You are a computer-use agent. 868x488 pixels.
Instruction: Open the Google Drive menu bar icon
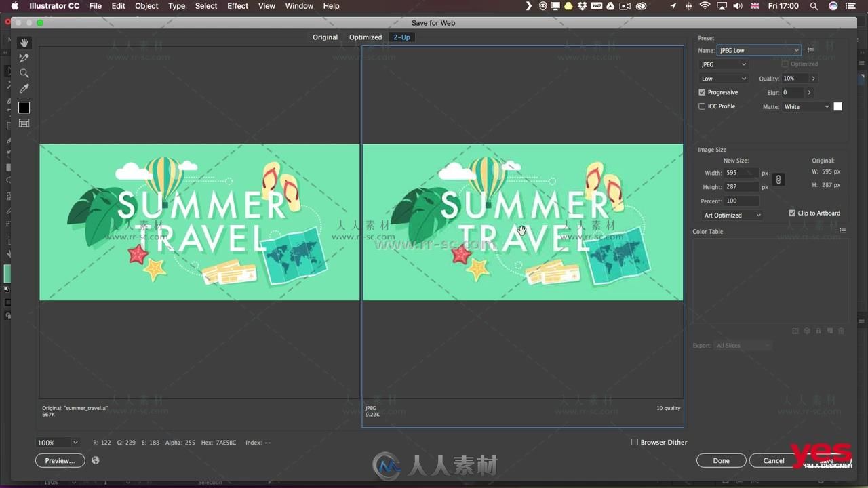tap(610, 6)
